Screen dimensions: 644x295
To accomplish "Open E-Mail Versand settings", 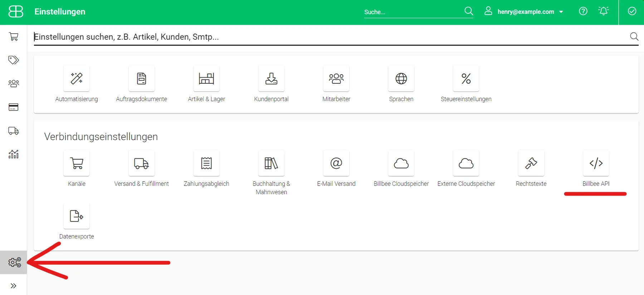I will pyautogui.click(x=336, y=163).
